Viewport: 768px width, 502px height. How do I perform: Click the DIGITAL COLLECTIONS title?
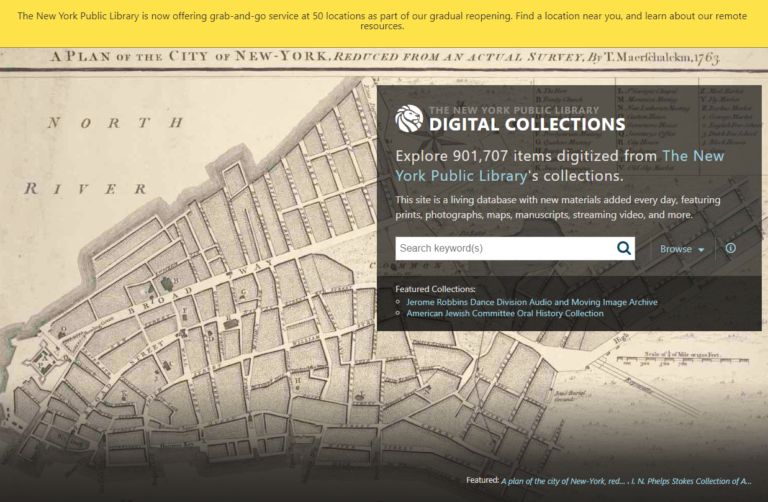[526, 125]
